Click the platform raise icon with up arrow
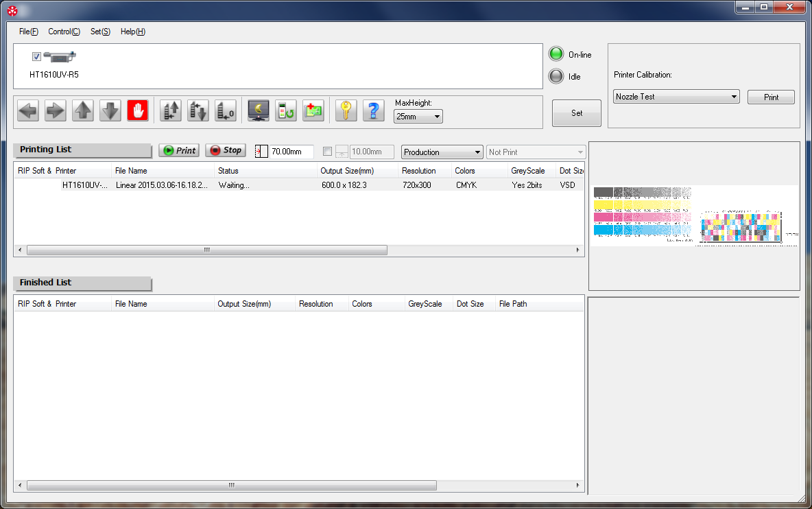Image resolution: width=812 pixels, height=509 pixels. (x=170, y=110)
